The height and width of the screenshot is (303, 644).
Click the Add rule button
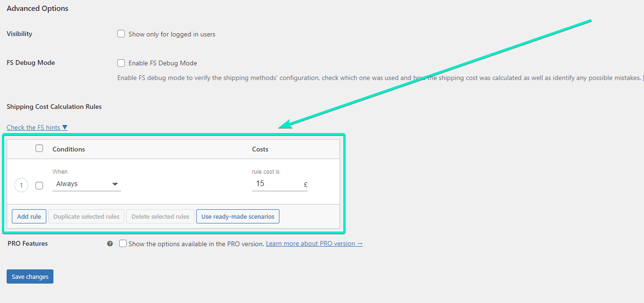(29, 216)
